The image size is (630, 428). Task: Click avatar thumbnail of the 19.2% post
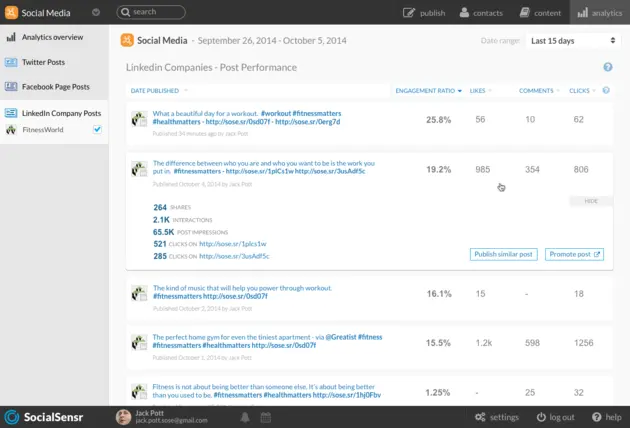point(139,169)
